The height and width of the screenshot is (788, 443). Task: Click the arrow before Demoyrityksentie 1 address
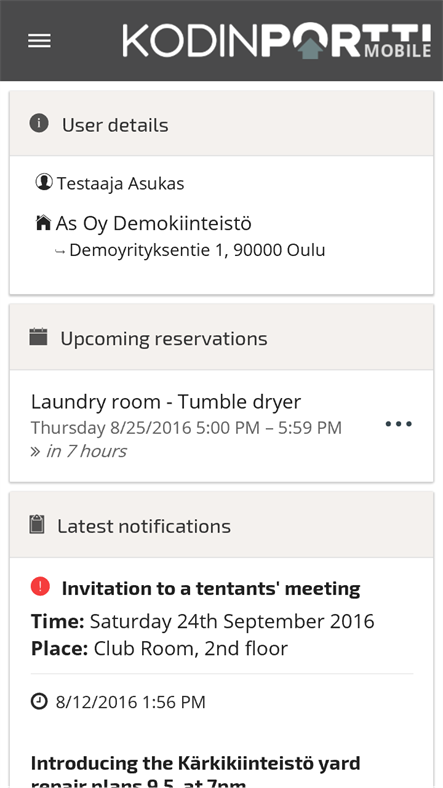60,252
